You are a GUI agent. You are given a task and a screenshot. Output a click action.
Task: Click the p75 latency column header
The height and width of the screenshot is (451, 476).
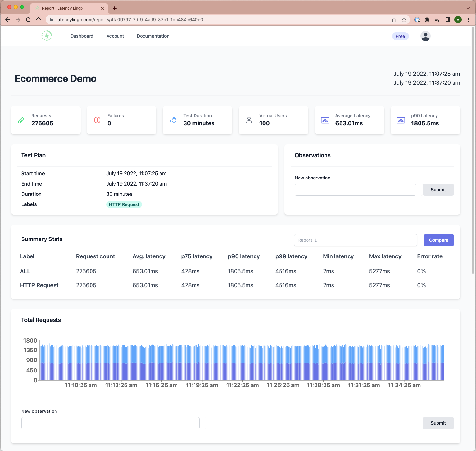coord(197,256)
